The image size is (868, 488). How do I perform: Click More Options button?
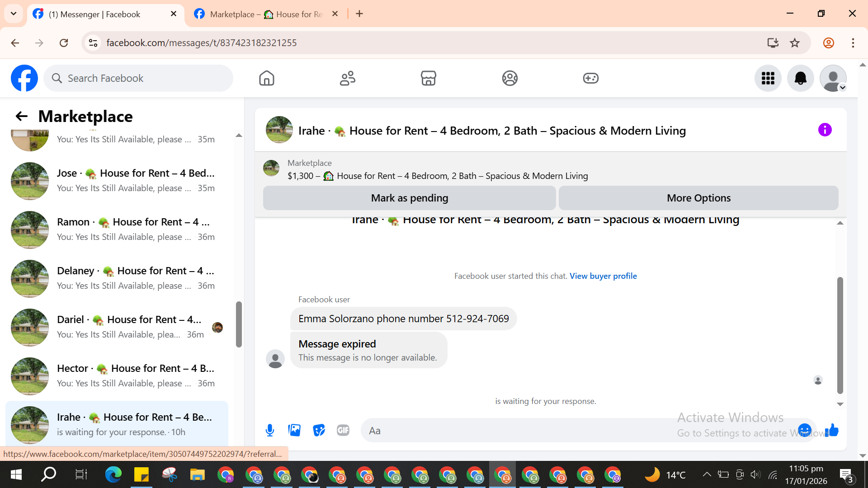(x=698, y=198)
